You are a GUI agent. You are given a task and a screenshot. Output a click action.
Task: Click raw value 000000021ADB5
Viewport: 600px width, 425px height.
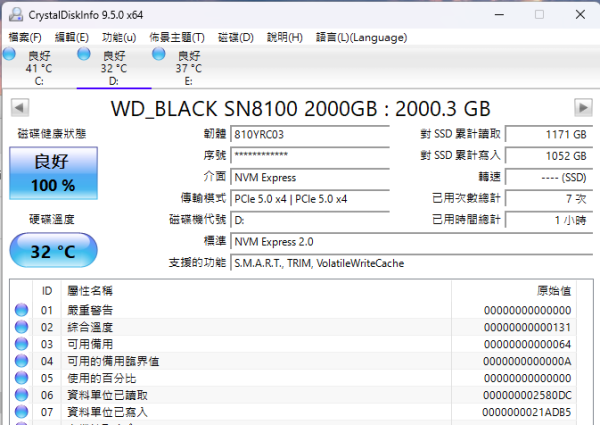click(527, 412)
